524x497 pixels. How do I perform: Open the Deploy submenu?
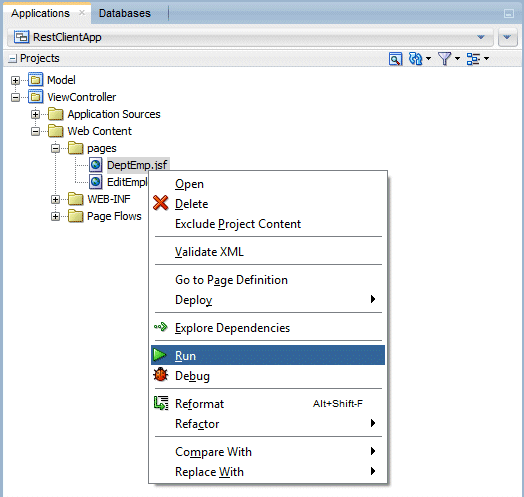268,300
